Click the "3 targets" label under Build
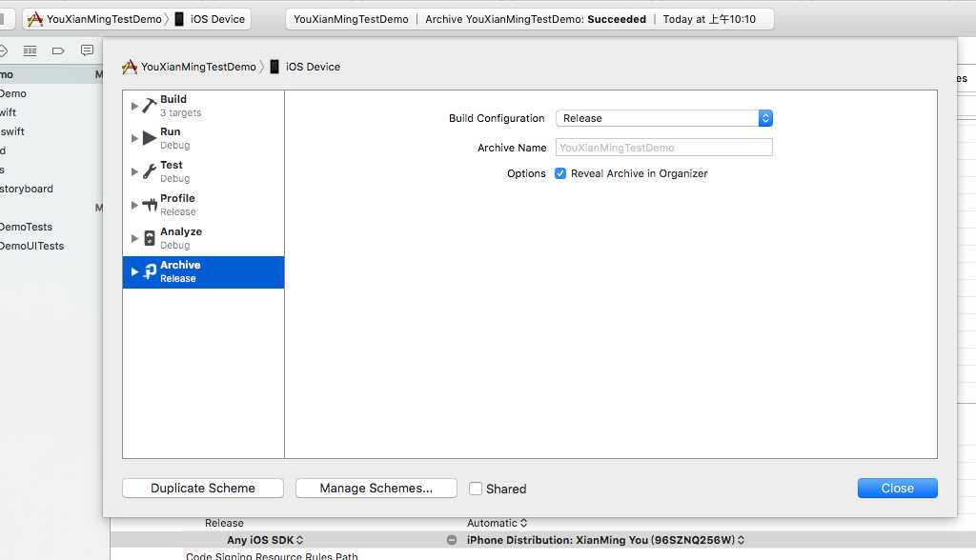976x560 pixels. tap(180, 112)
